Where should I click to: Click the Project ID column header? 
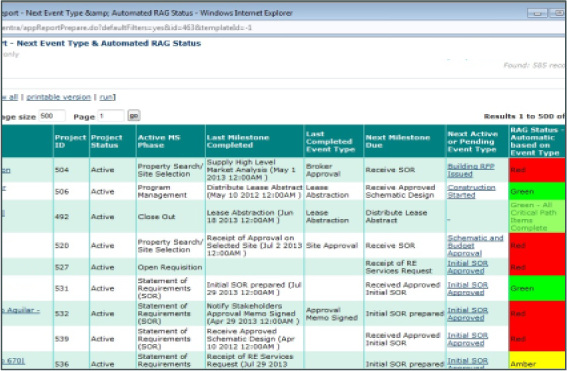(x=71, y=141)
